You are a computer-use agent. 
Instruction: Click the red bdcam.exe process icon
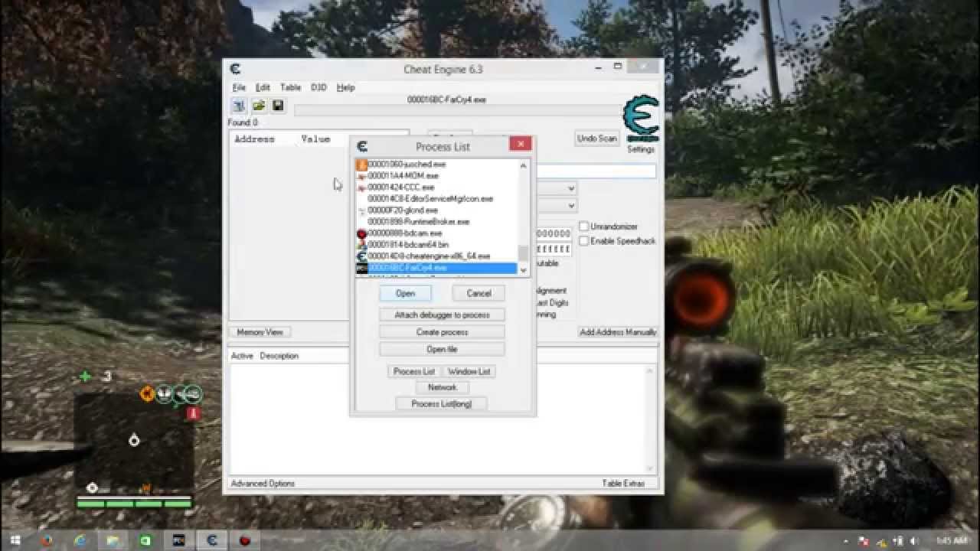click(x=362, y=233)
